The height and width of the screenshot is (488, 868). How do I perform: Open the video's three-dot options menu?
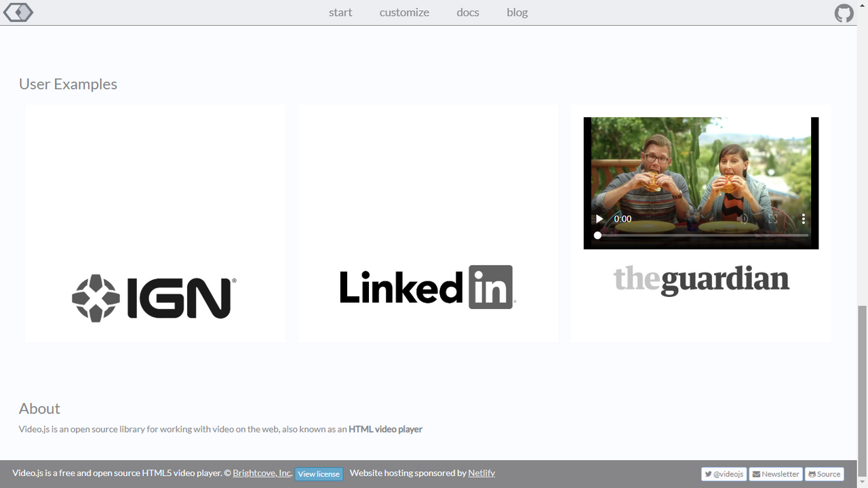pyautogui.click(x=803, y=219)
